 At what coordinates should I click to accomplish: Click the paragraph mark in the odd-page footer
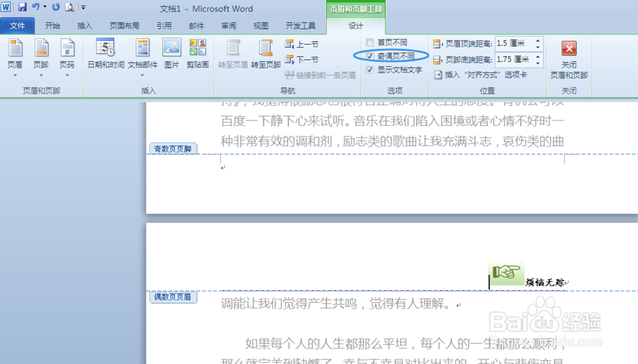coord(223,168)
